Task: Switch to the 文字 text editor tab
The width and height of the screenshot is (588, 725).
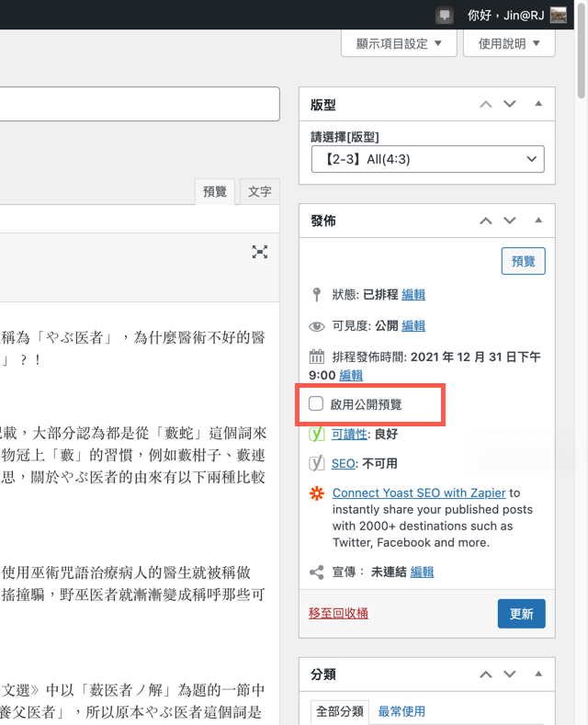Action: [x=260, y=191]
